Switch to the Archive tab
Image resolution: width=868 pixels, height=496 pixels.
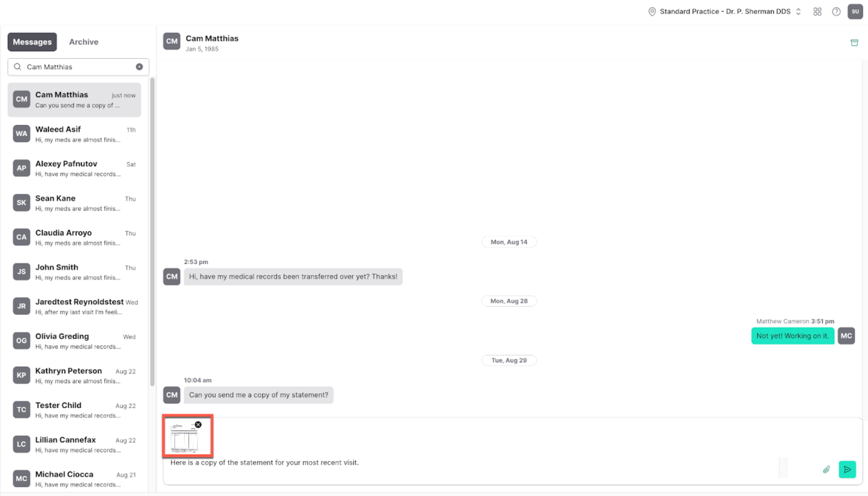tap(83, 42)
